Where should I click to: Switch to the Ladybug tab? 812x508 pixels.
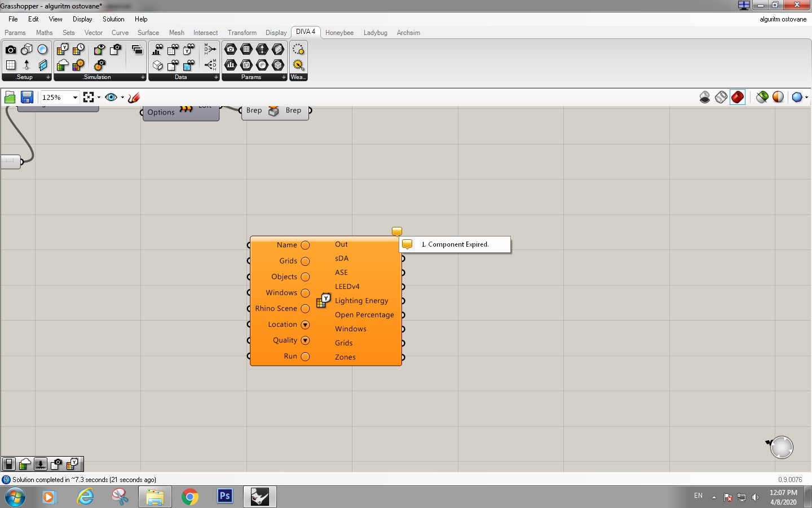376,33
